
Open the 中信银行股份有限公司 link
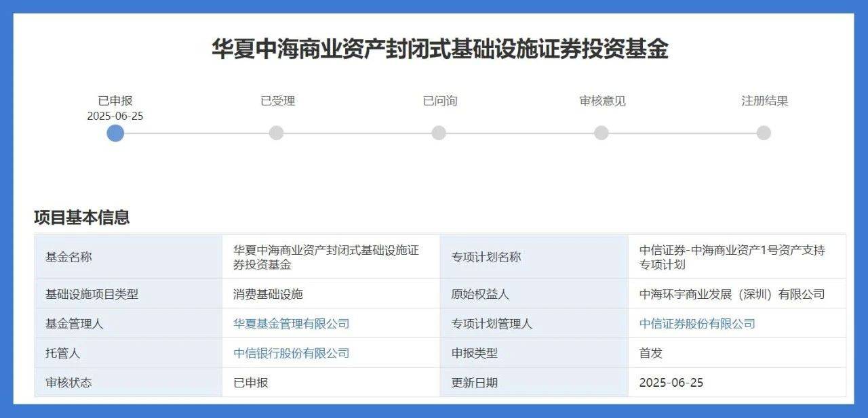click(292, 353)
